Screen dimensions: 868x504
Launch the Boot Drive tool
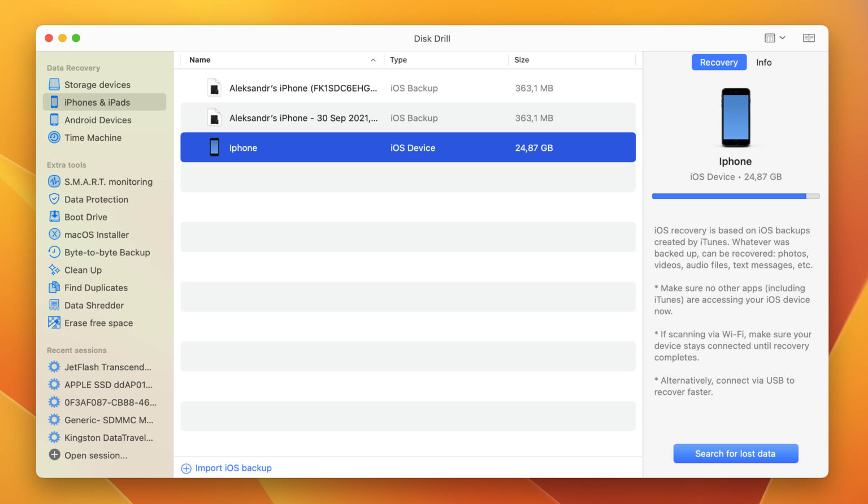point(85,217)
